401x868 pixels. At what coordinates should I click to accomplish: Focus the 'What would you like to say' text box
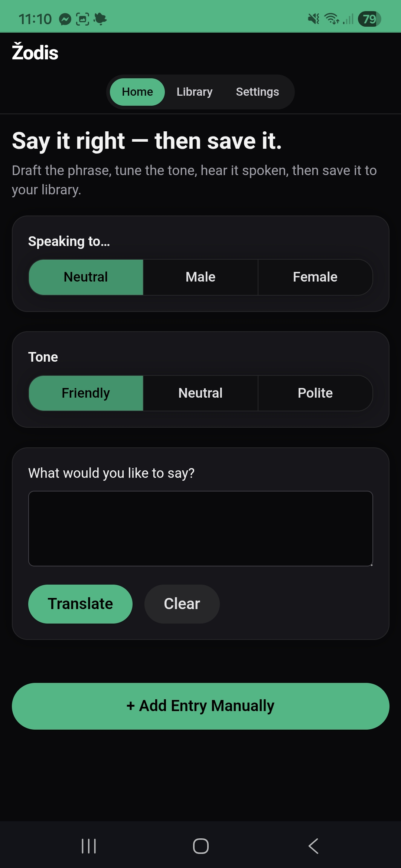click(x=200, y=529)
